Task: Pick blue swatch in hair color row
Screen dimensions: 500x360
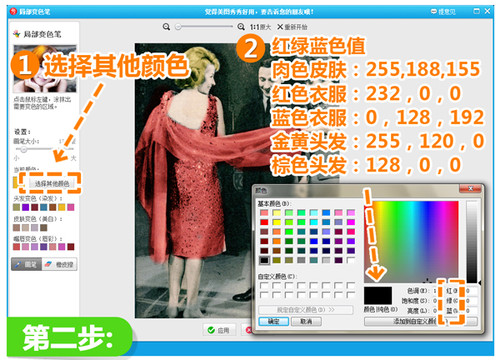Action: click(x=43, y=207)
